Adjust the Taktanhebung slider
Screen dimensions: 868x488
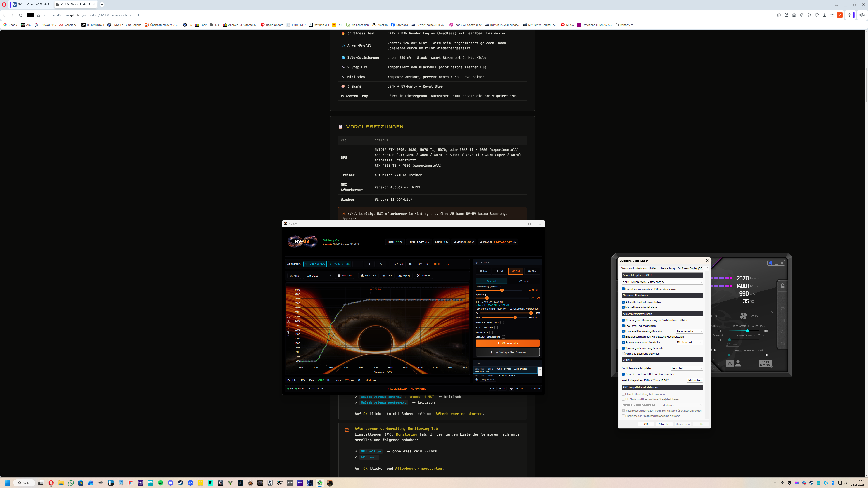pyautogui.click(x=502, y=290)
